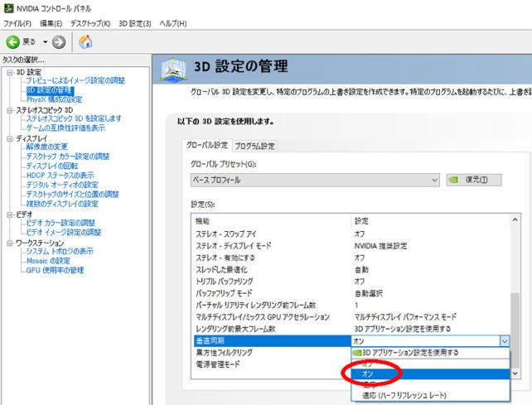Switch to the プログラム設定 tab
The width and height of the screenshot is (532, 405).
pos(254,147)
